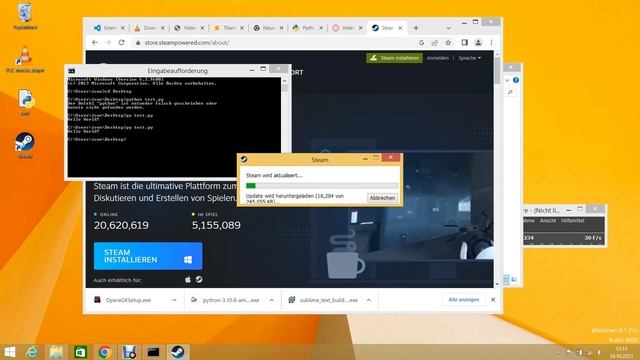Click the search icon in the right background window

pyautogui.click(x=510, y=93)
